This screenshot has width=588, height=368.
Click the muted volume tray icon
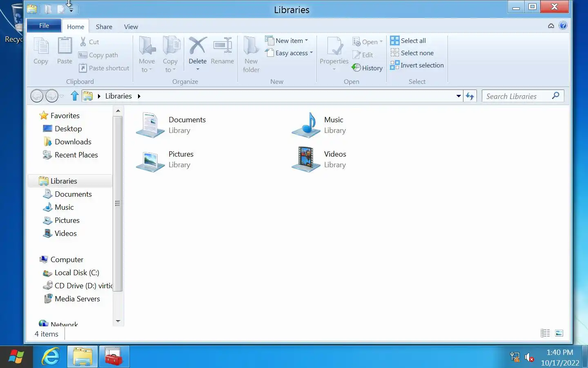(x=529, y=357)
